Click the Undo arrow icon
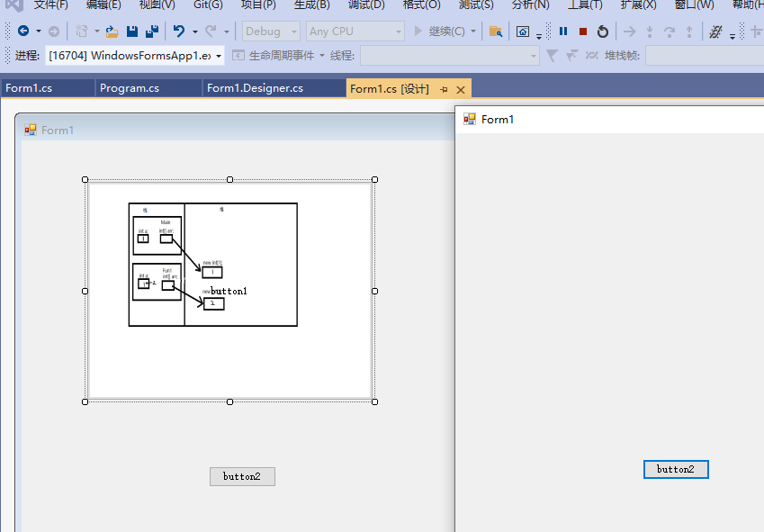The width and height of the screenshot is (764, 532). pyautogui.click(x=179, y=32)
